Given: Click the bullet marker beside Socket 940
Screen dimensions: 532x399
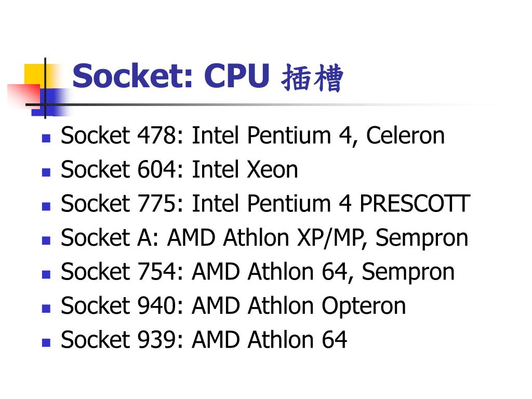Looking at the screenshot, I should tap(46, 309).
